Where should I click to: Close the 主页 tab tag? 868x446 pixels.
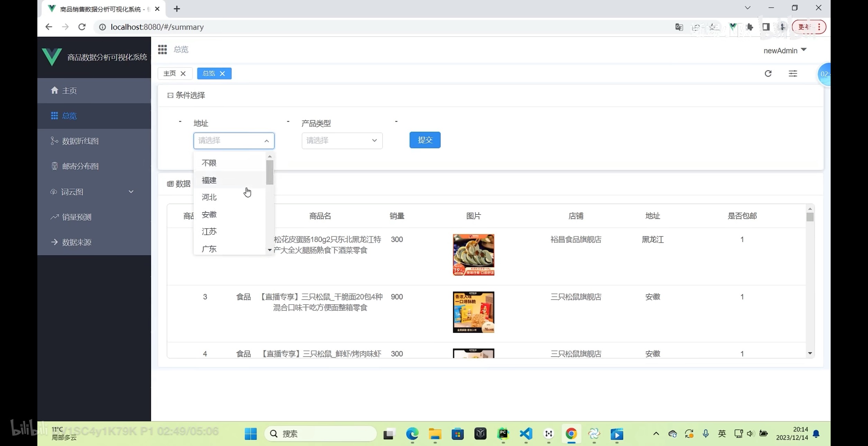point(183,74)
